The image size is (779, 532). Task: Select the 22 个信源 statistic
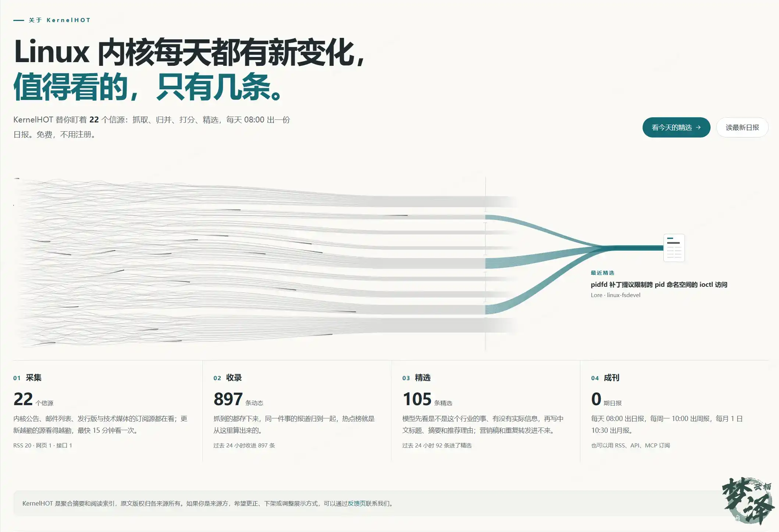coord(33,399)
